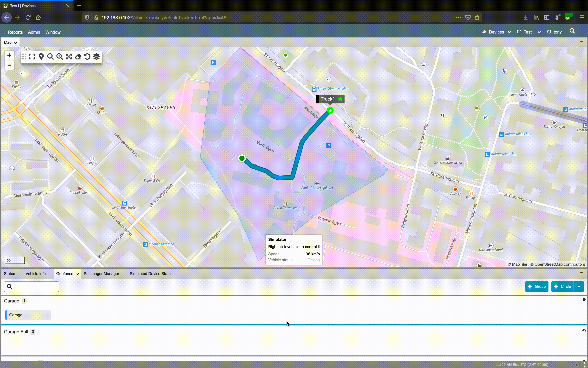The width and height of the screenshot is (588, 368).
Task: Click the Driving vehicle status value
Action: [x=313, y=260]
